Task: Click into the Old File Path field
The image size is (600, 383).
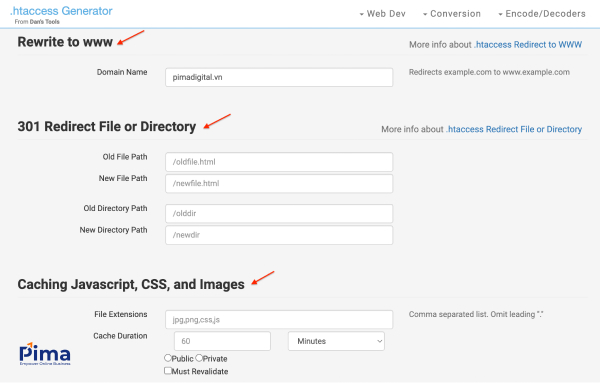Action: [x=279, y=162]
